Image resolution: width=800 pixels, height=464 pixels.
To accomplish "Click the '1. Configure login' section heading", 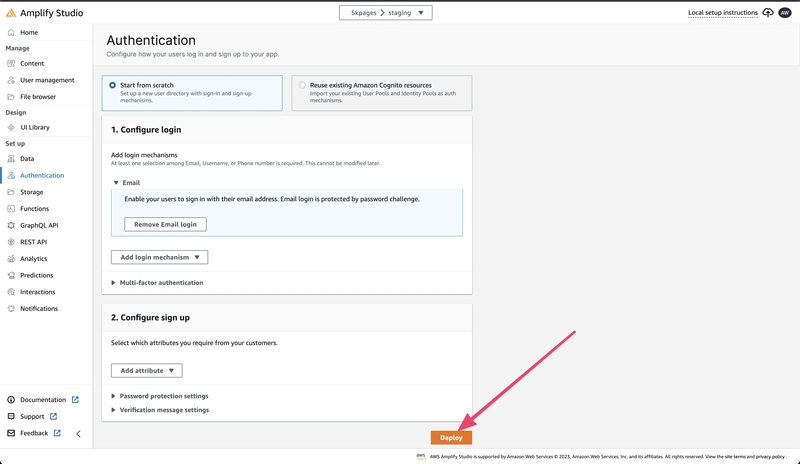I will (146, 130).
